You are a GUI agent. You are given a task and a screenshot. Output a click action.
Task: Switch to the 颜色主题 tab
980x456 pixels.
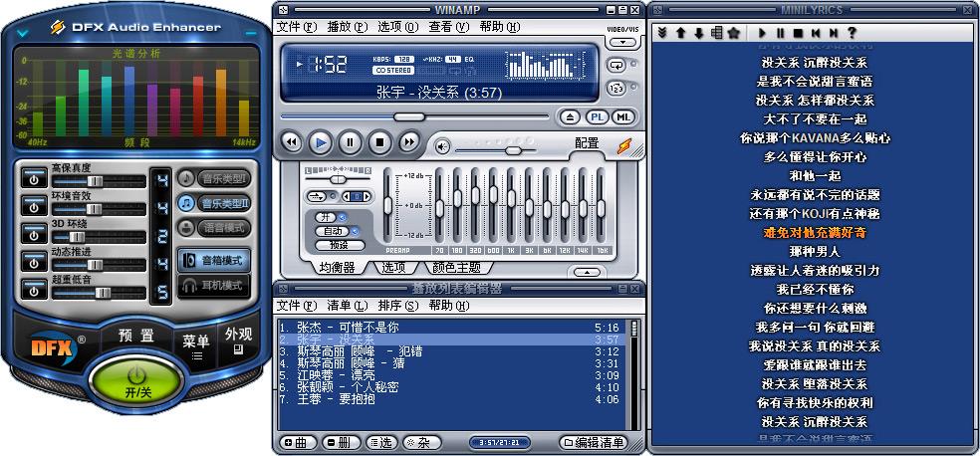pos(457,268)
